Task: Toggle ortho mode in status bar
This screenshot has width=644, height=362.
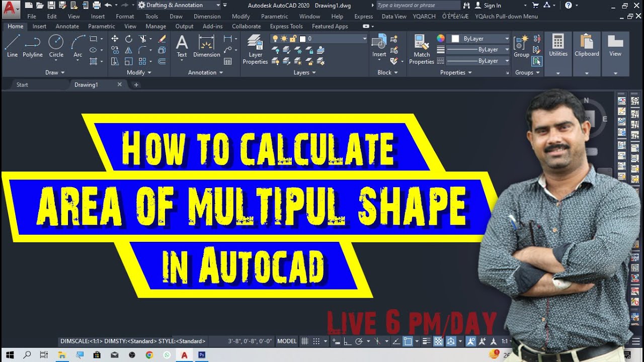Action: [x=347, y=341]
